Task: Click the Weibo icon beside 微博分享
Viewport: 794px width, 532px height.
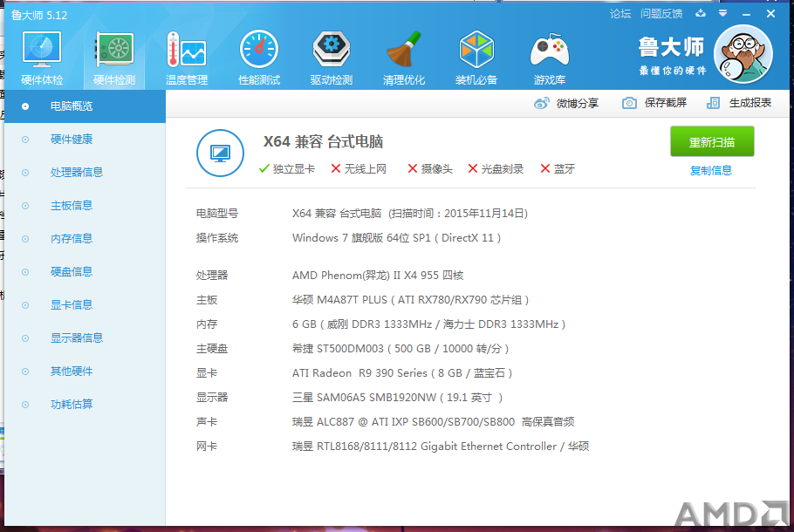Action: tap(541, 103)
